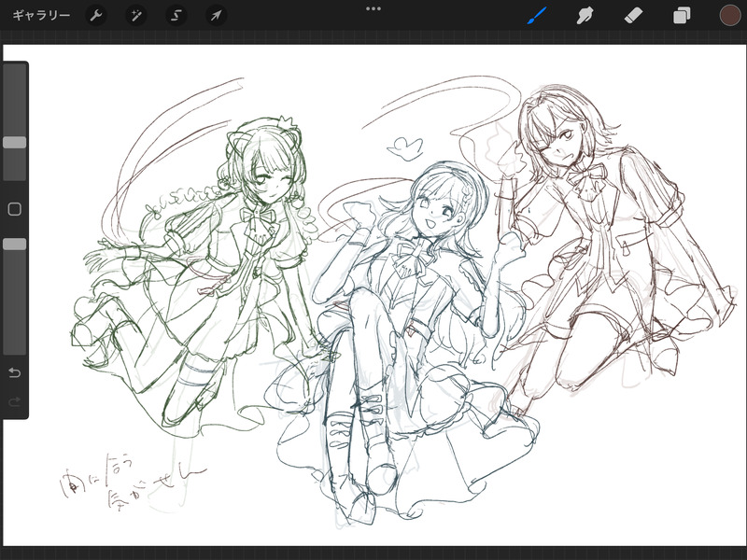Open the Adjustments magic wand menu
The height and width of the screenshot is (560, 747).
(x=135, y=16)
